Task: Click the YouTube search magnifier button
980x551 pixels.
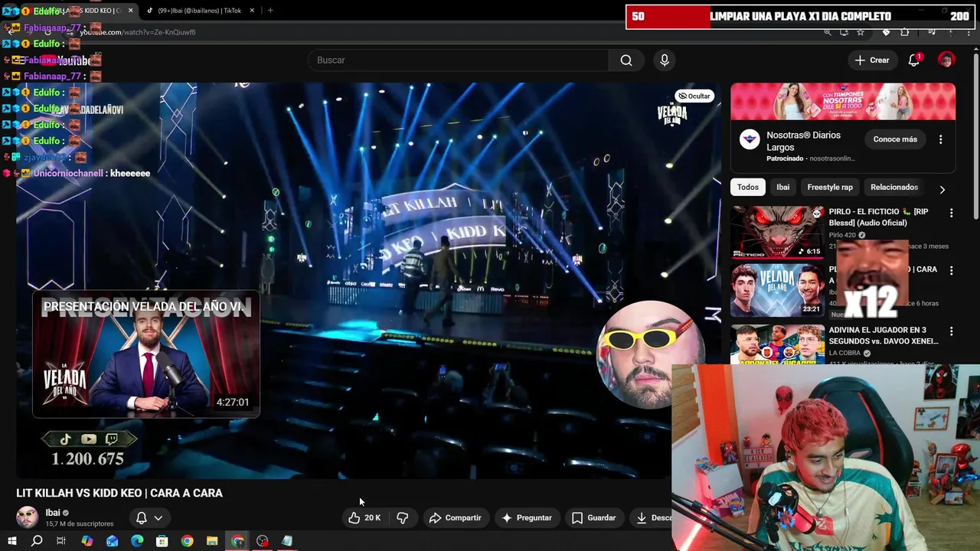Action: coord(626,60)
